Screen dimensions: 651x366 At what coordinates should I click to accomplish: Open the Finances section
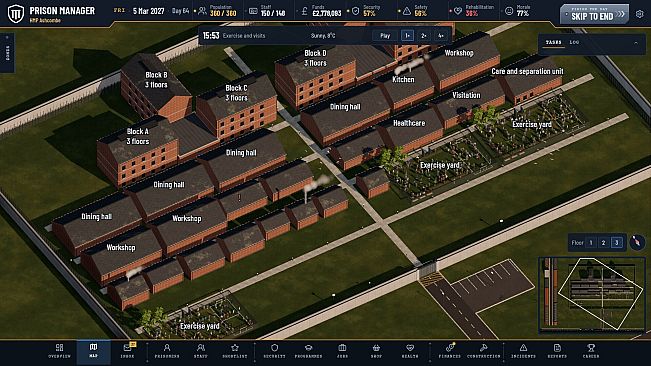(450, 351)
